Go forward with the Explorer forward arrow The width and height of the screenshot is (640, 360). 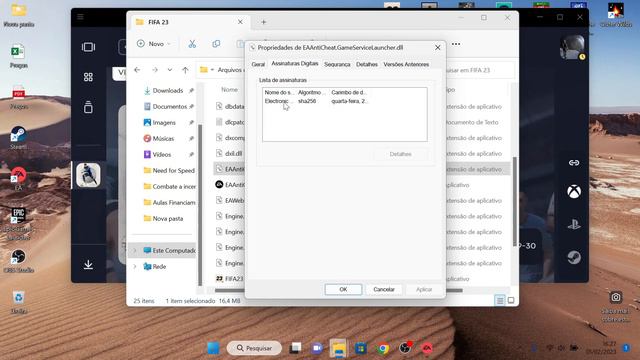coord(155,70)
